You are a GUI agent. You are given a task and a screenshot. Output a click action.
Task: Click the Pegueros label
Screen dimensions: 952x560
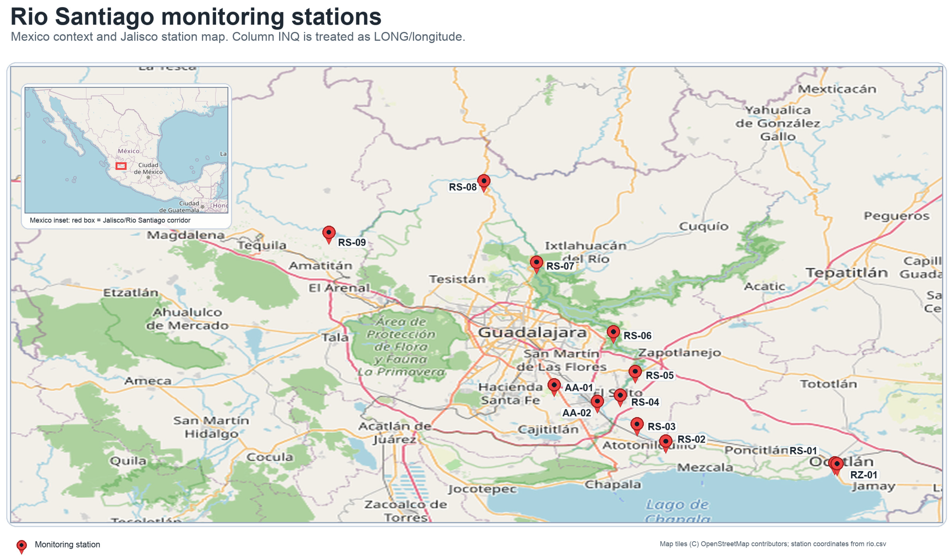point(896,216)
